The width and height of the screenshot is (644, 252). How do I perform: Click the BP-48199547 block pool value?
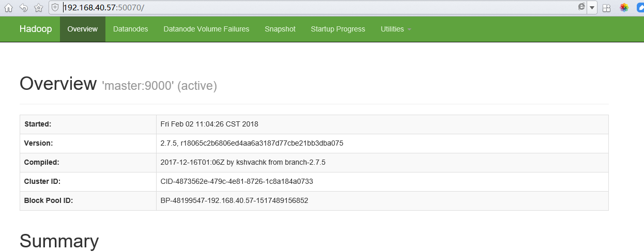coord(234,200)
